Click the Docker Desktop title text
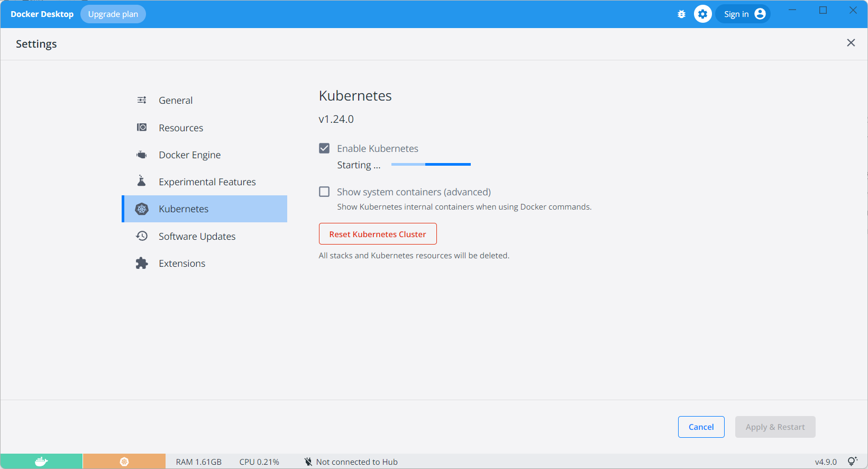The height and width of the screenshot is (469, 868). (42, 14)
